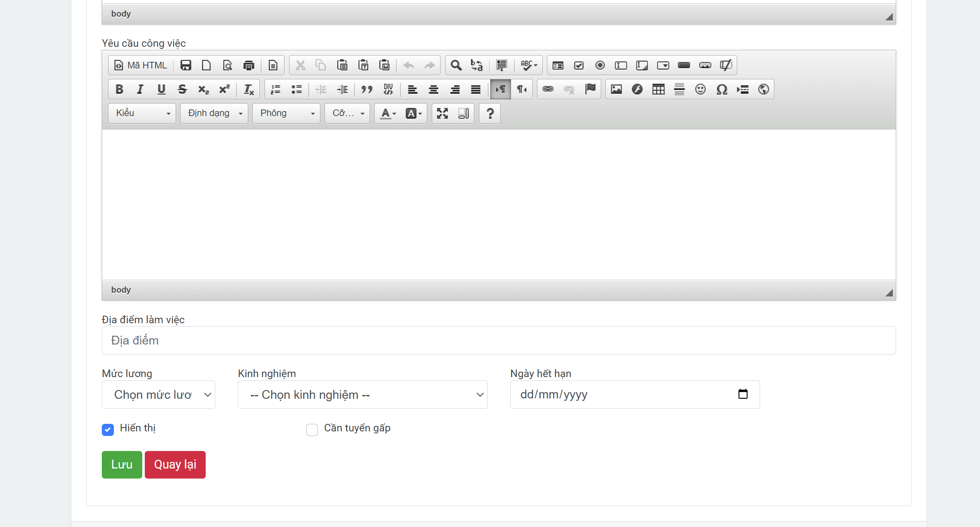980x527 pixels.
Task: Click the Find magnifier icon
Action: coord(456,66)
